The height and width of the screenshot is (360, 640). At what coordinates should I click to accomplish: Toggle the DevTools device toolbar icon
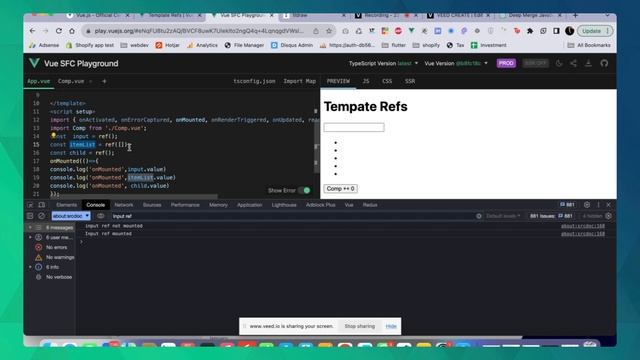tap(42, 205)
